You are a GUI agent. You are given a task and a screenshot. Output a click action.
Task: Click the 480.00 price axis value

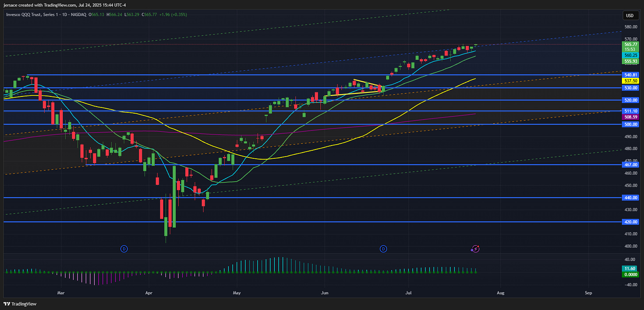point(631,149)
